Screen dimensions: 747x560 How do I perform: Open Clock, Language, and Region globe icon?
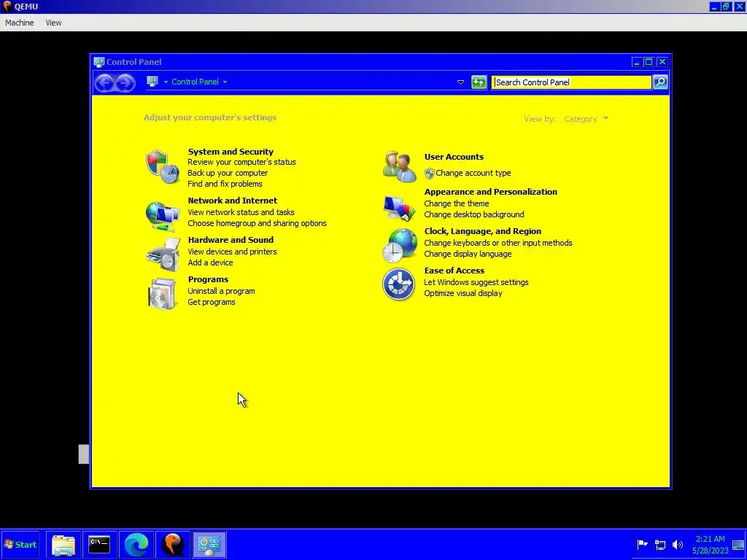400,245
